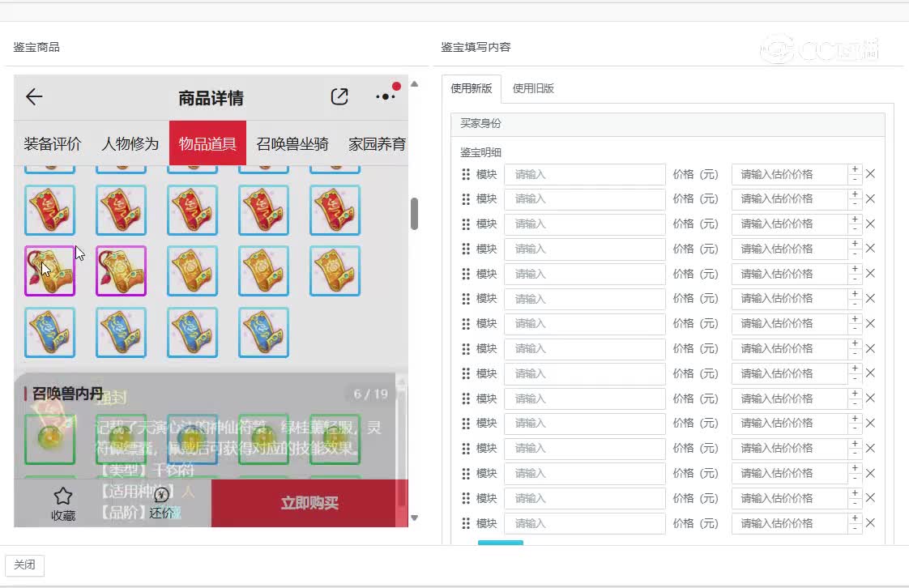Click the ninth 模块 row's drag handle

pyautogui.click(x=466, y=373)
